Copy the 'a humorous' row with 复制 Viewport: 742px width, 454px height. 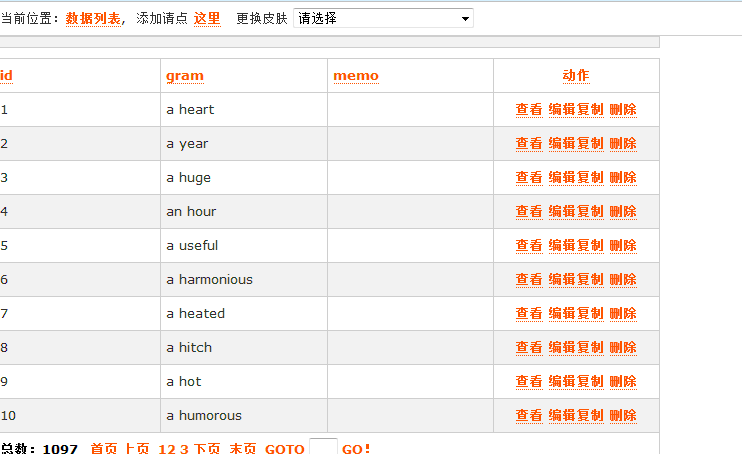[x=590, y=416]
